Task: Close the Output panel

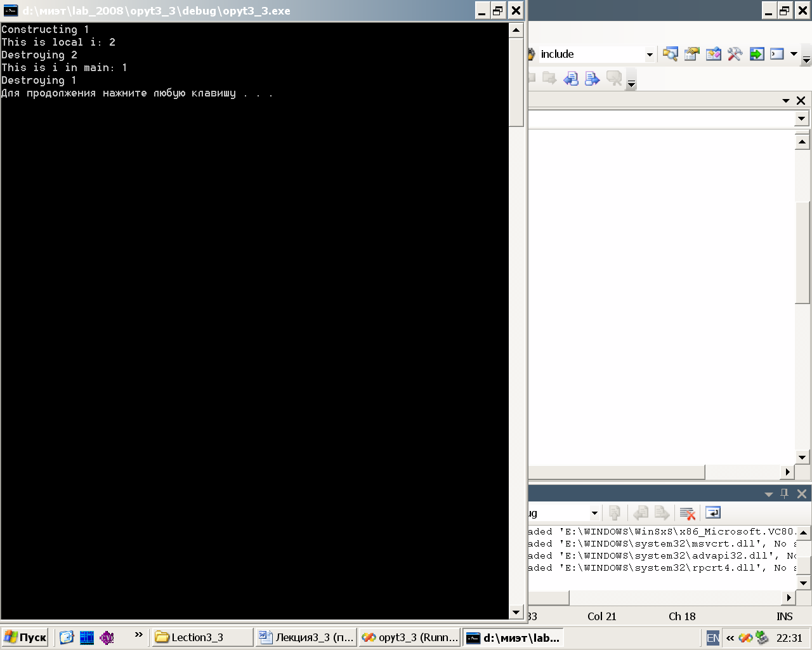Action: 802,493
